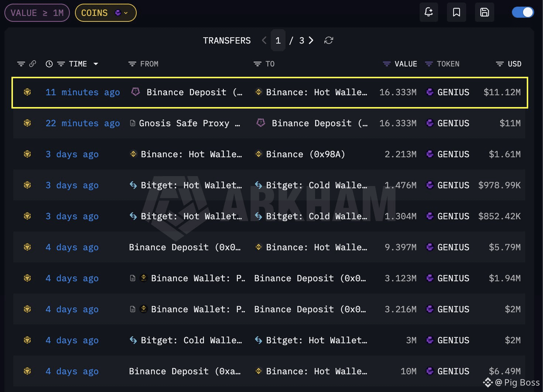
Task: Open Binance Deposit recipient in the $1.94M row
Action: [310, 278]
